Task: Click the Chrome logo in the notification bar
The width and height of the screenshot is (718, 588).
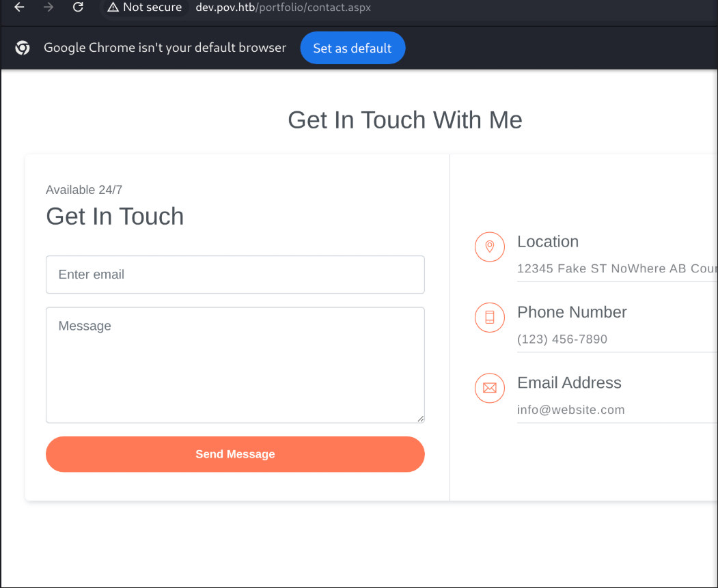Action: [23, 48]
